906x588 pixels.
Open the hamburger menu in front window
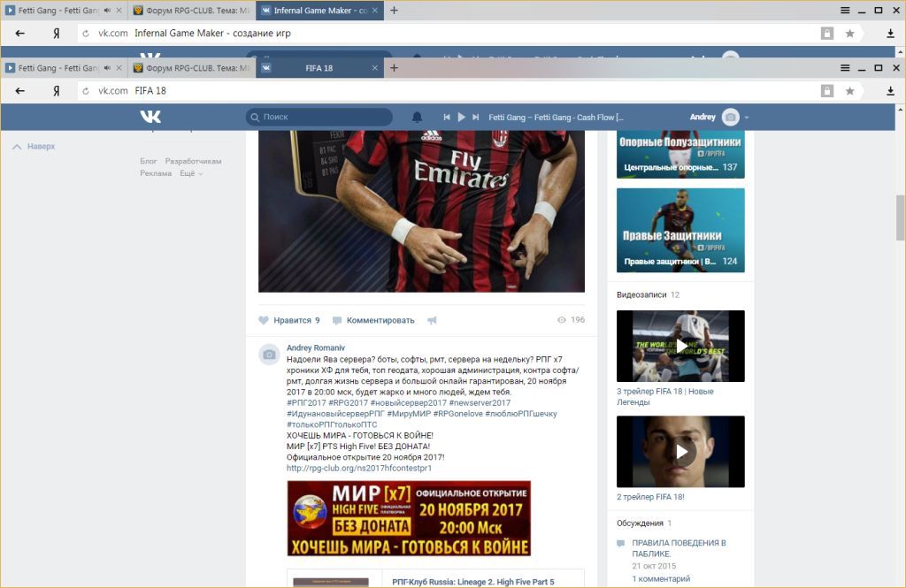tap(845, 67)
